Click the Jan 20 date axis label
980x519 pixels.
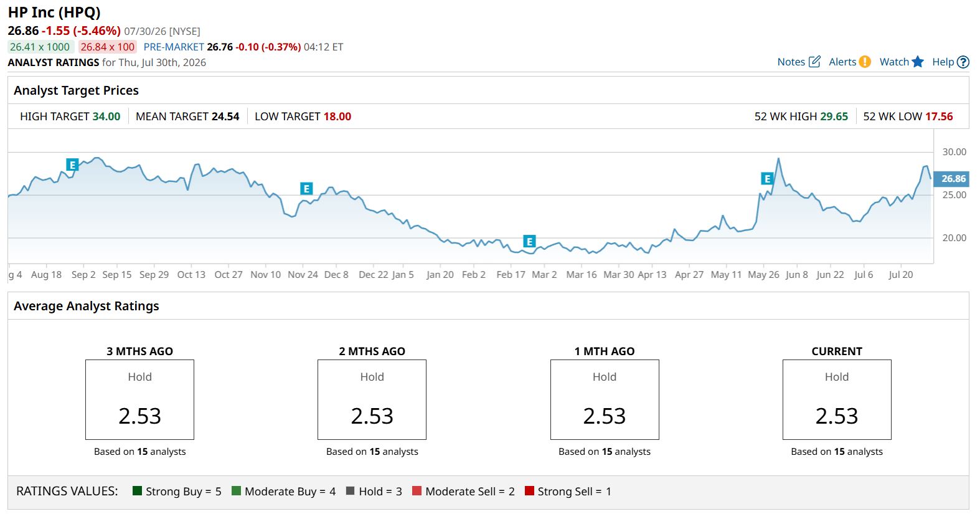tap(440, 275)
